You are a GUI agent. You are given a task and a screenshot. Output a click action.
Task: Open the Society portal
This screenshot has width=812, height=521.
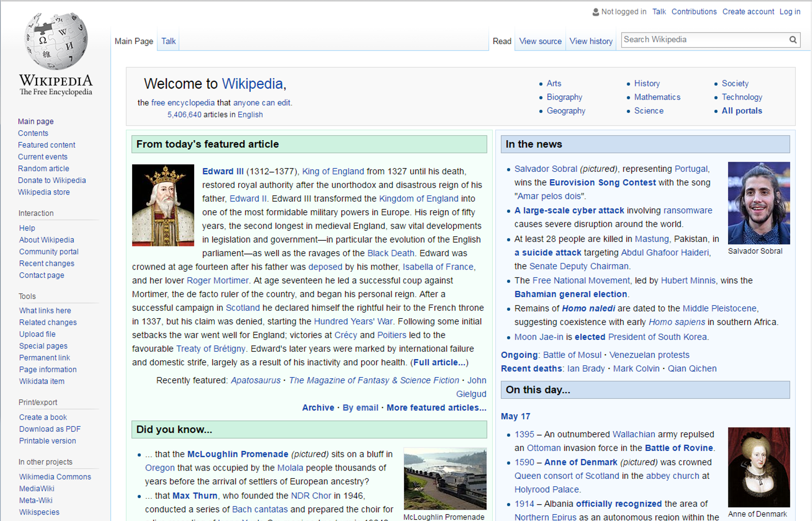coord(735,84)
